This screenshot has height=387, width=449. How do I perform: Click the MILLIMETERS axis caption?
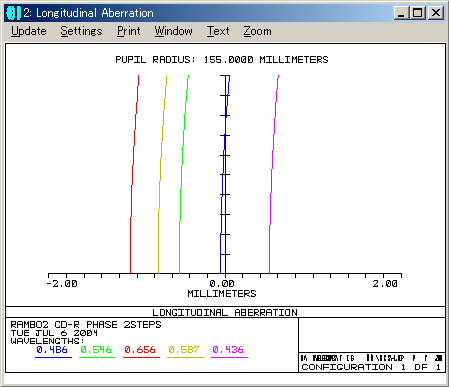coord(222,294)
